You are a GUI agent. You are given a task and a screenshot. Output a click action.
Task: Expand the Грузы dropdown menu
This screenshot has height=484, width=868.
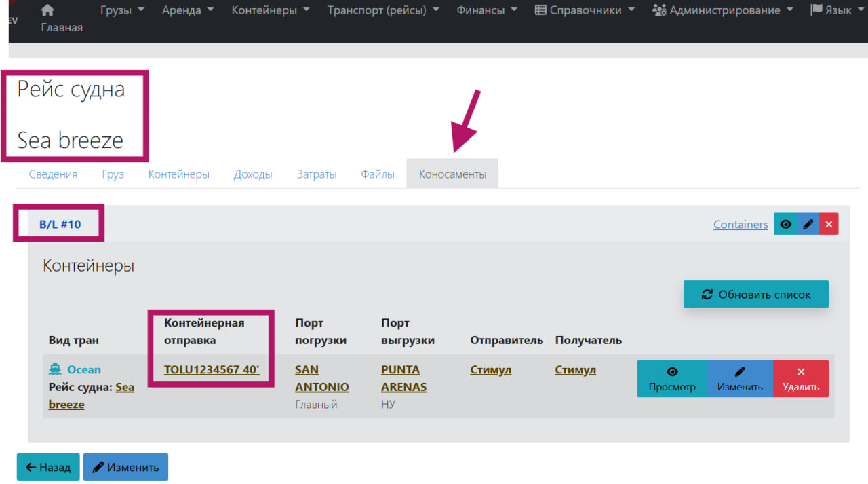pyautogui.click(x=122, y=10)
